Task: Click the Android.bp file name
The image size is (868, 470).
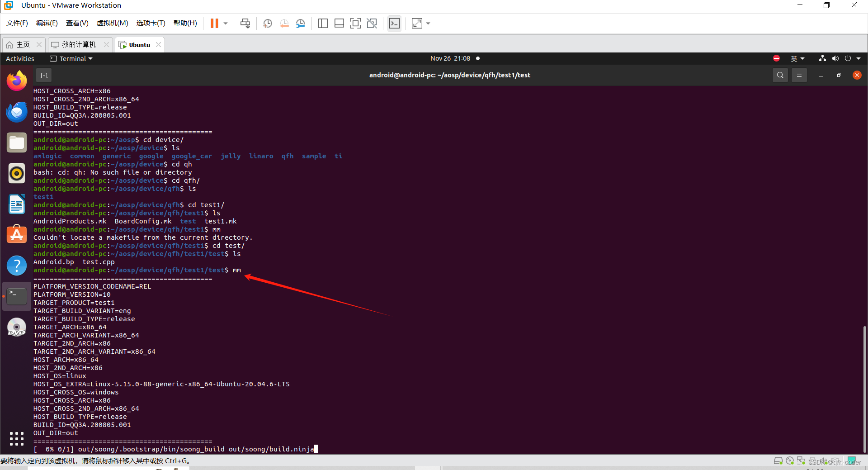Action: tap(53, 262)
